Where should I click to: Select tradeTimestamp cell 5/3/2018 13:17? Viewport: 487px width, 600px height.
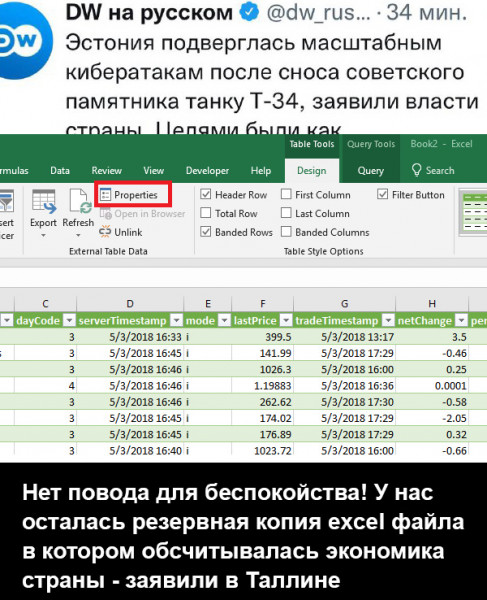[x=344, y=337]
